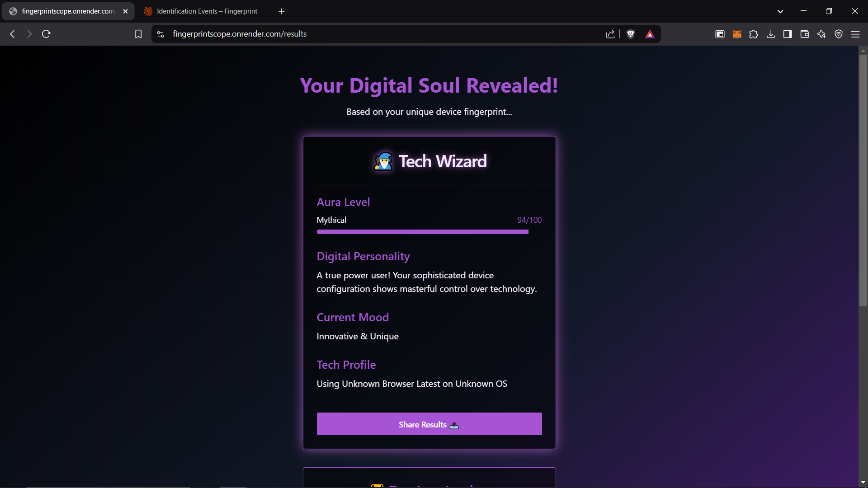Bookmark this page

tap(138, 34)
